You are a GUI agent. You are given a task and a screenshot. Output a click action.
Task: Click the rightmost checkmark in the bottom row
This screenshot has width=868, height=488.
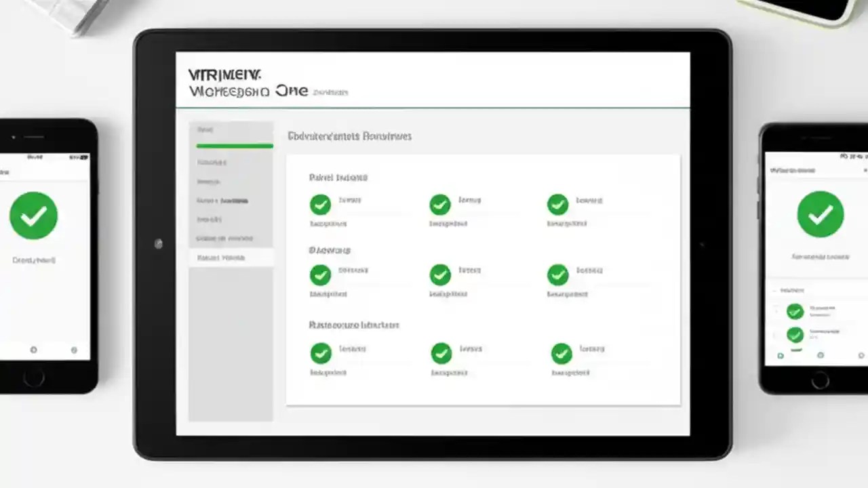pos(561,353)
